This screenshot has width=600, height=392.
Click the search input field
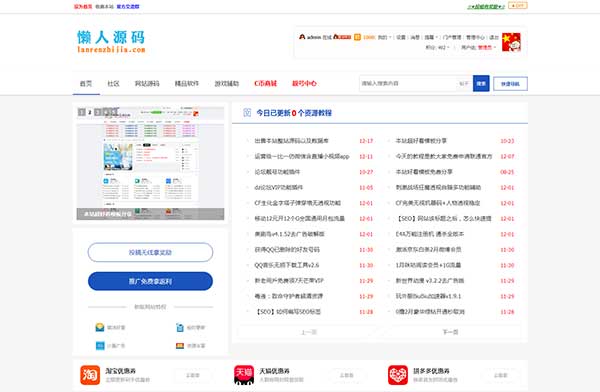tap(408, 83)
